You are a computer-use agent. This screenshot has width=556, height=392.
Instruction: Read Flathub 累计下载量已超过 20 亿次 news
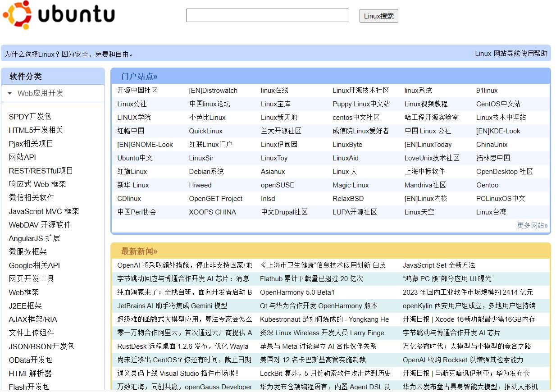tap(311, 279)
